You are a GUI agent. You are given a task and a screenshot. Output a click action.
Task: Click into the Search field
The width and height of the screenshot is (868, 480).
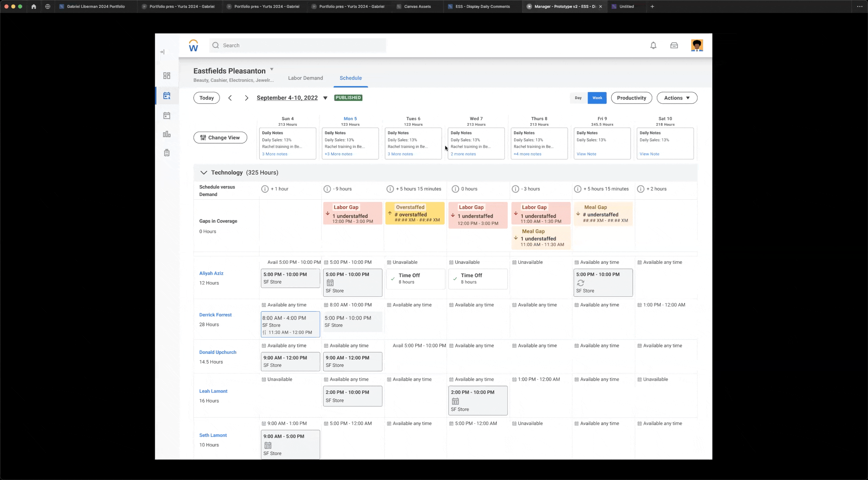coord(298,45)
